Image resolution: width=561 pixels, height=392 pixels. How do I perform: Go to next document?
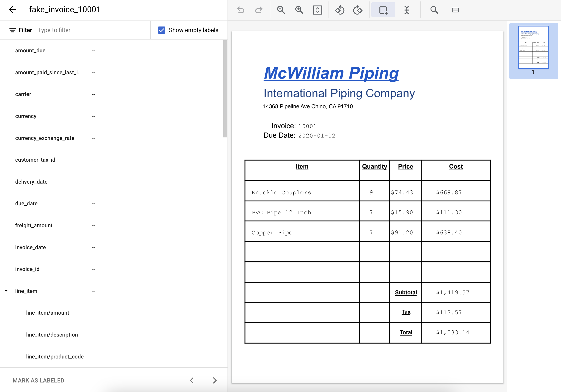[214, 380]
